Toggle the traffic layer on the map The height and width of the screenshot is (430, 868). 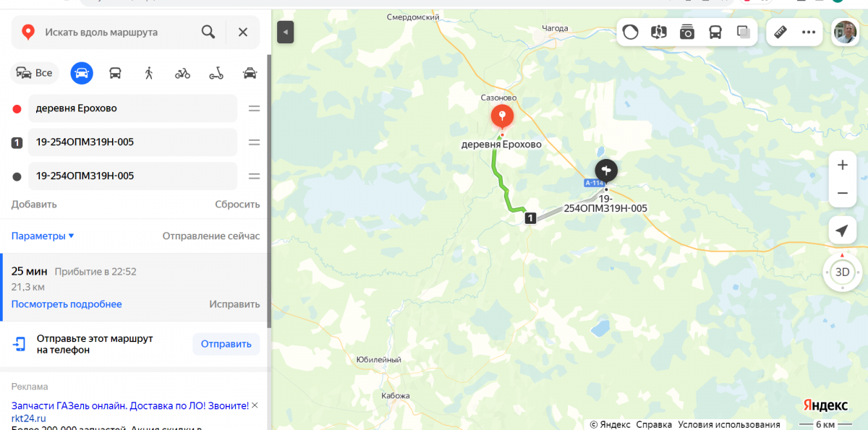coord(631,32)
